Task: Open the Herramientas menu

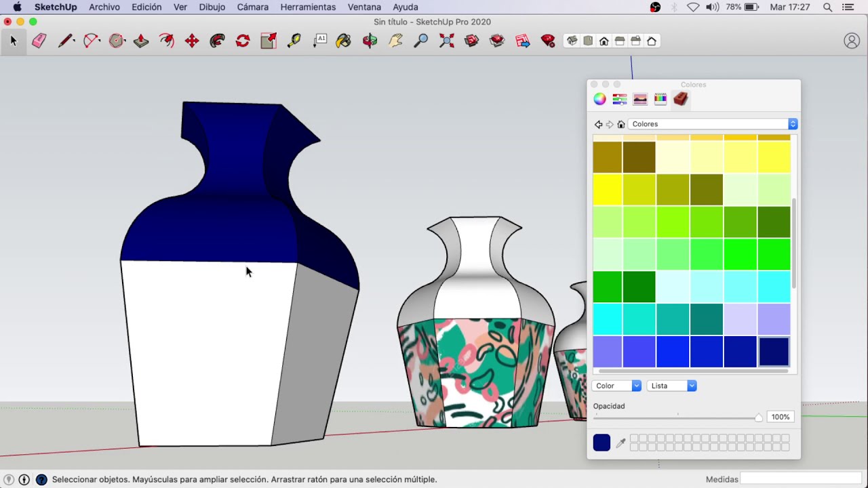Action: (x=308, y=7)
